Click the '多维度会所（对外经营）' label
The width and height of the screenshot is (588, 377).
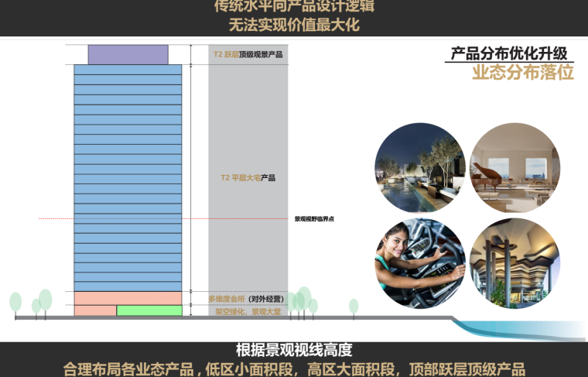(x=248, y=298)
